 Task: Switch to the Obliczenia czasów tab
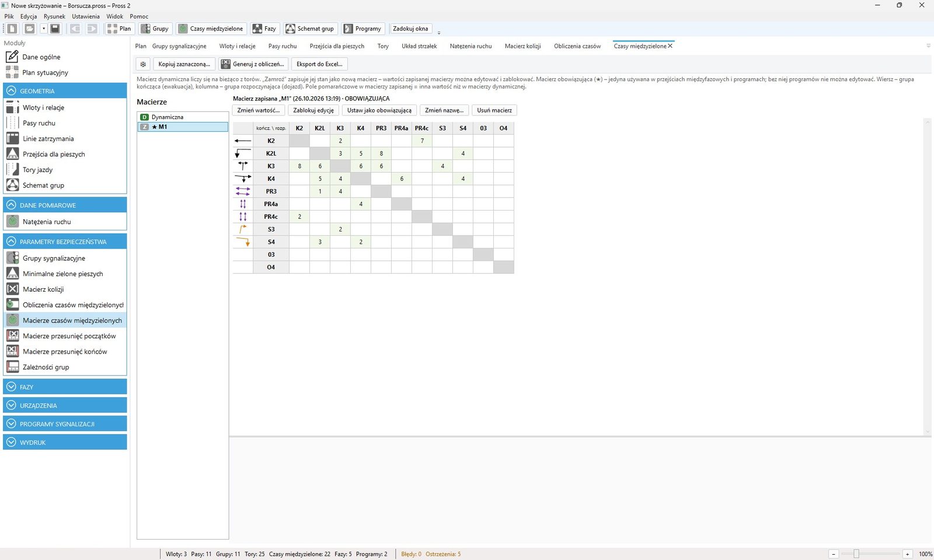(x=577, y=46)
